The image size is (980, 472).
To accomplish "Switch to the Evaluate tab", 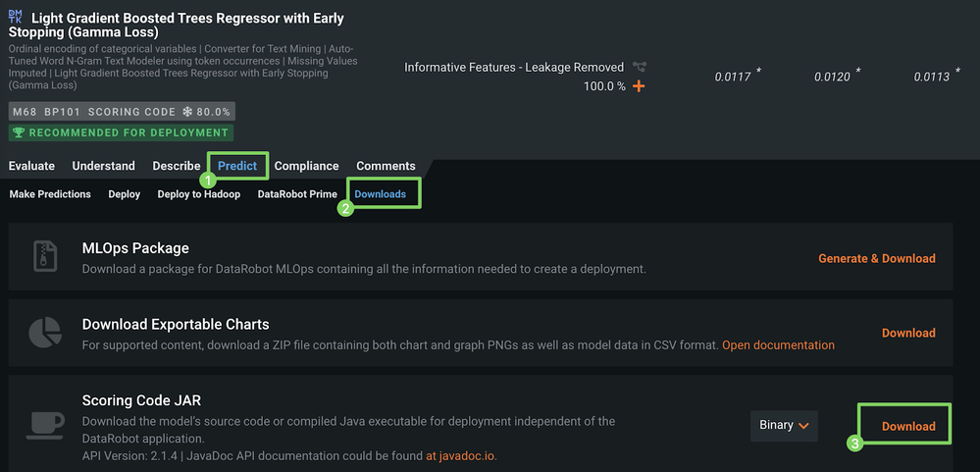I will click(x=31, y=166).
